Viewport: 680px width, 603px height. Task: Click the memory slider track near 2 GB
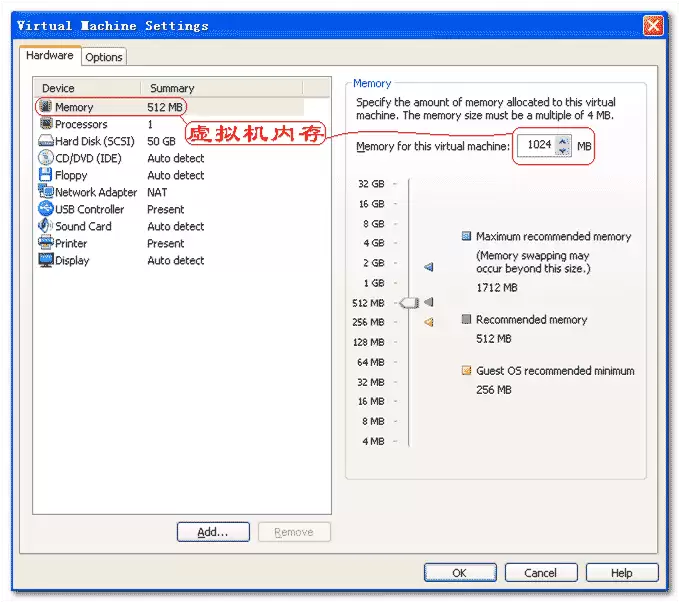click(x=409, y=263)
